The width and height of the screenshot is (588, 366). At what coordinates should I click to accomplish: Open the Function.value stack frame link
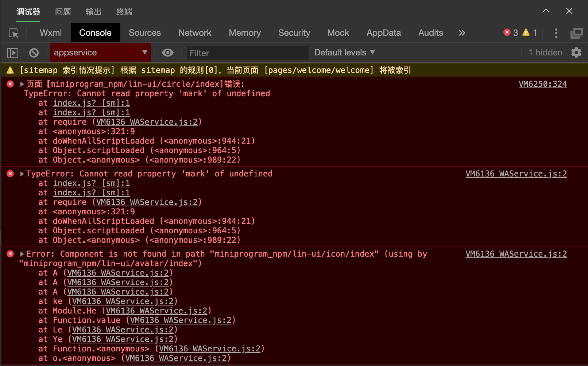point(181,320)
